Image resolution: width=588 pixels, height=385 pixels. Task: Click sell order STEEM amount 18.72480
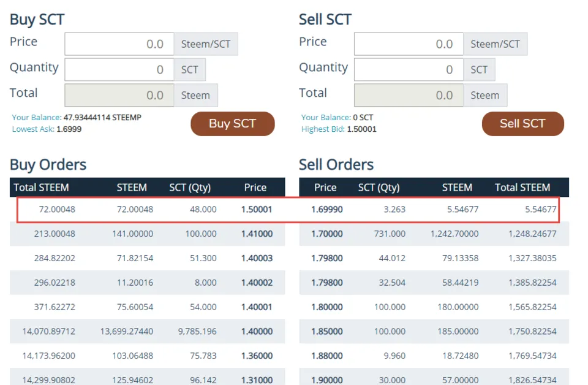pyautogui.click(x=461, y=356)
